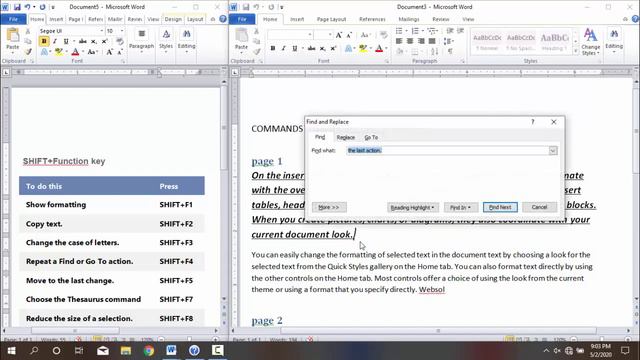Click Clear Formatting icon in Document3 ribbon
640x360 pixels.
[x=383, y=35]
